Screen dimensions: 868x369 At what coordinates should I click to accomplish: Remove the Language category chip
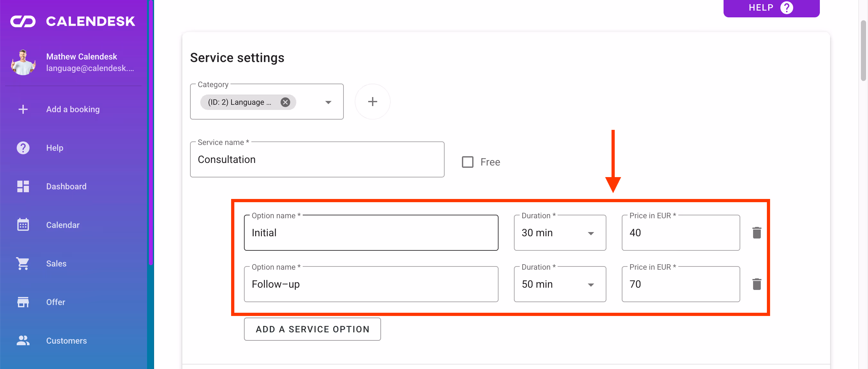click(285, 102)
